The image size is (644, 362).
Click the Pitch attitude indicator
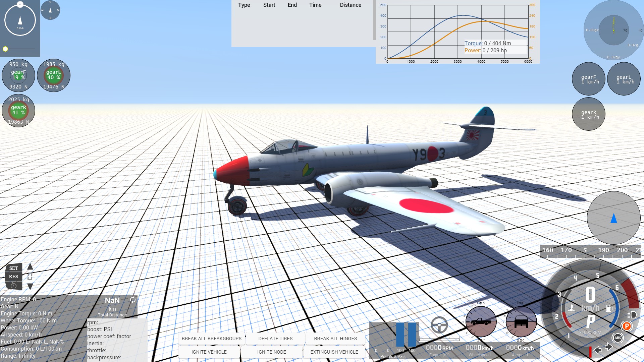(x=481, y=322)
